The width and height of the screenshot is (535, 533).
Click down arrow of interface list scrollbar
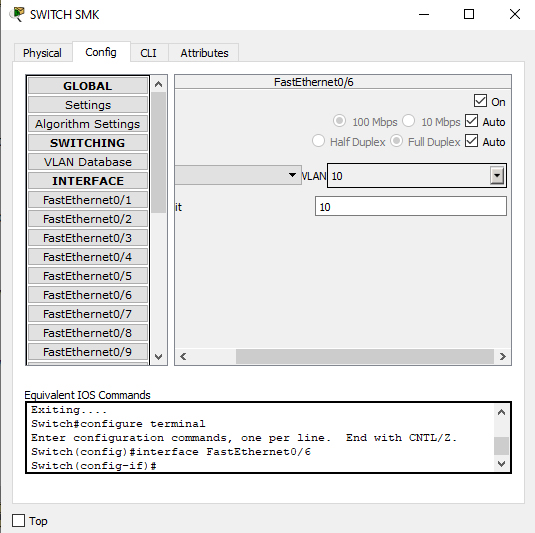coord(158,357)
